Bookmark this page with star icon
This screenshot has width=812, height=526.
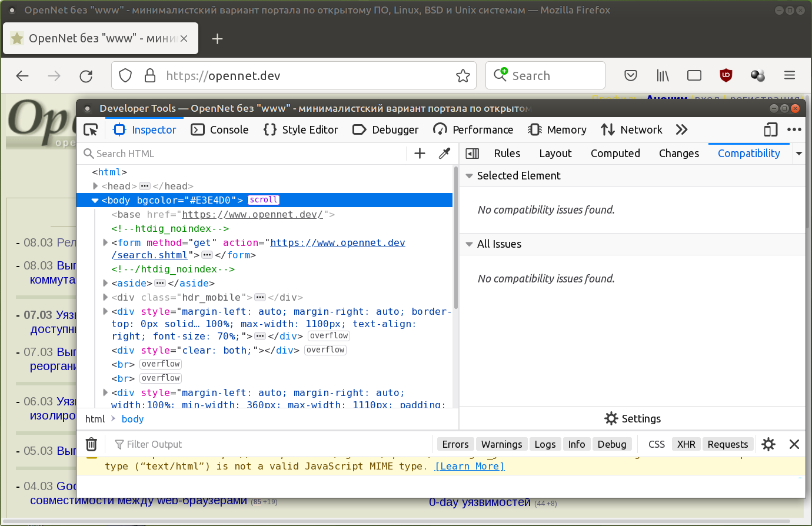click(463, 76)
